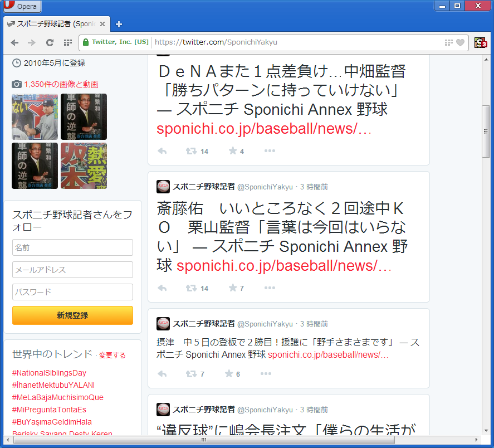Click avatar on 斎藤佑 tweet
Viewport: 494px width, 448px height.
pos(163,187)
